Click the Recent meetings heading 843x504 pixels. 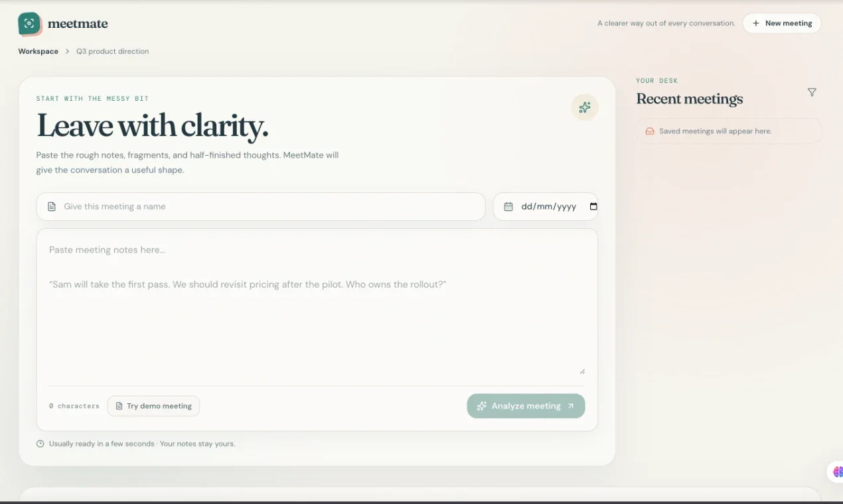pos(690,99)
